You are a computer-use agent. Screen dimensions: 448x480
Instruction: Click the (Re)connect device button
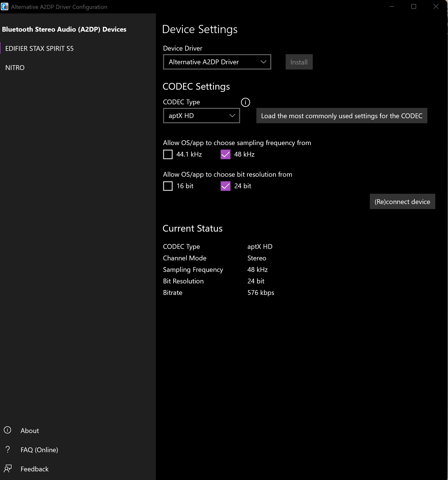click(x=402, y=201)
